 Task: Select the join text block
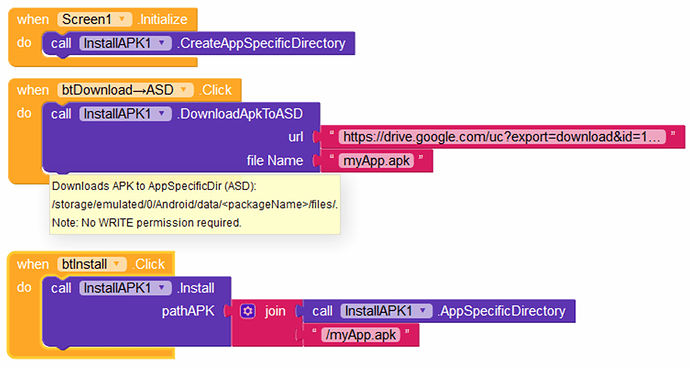click(275, 311)
